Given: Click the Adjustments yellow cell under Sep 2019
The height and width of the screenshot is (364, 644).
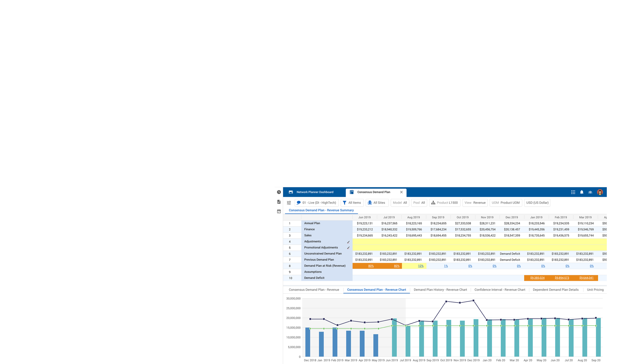Looking at the screenshot, I should pyautogui.click(x=438, y=242).
